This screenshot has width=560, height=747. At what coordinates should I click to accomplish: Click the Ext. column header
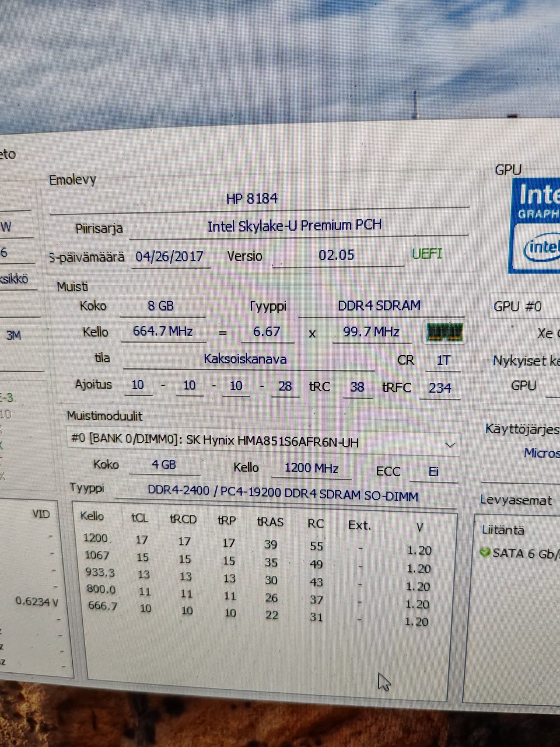click(x=359, y=525)
